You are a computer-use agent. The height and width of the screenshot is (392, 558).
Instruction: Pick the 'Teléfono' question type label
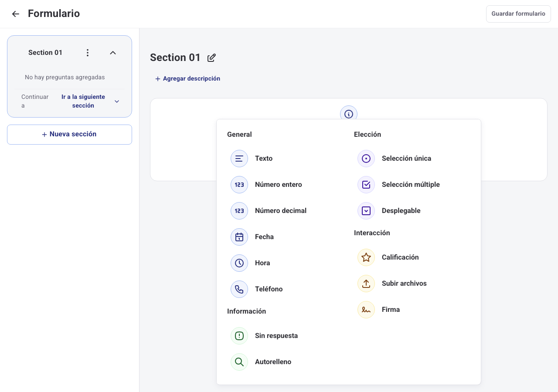[x=269, y=289]
